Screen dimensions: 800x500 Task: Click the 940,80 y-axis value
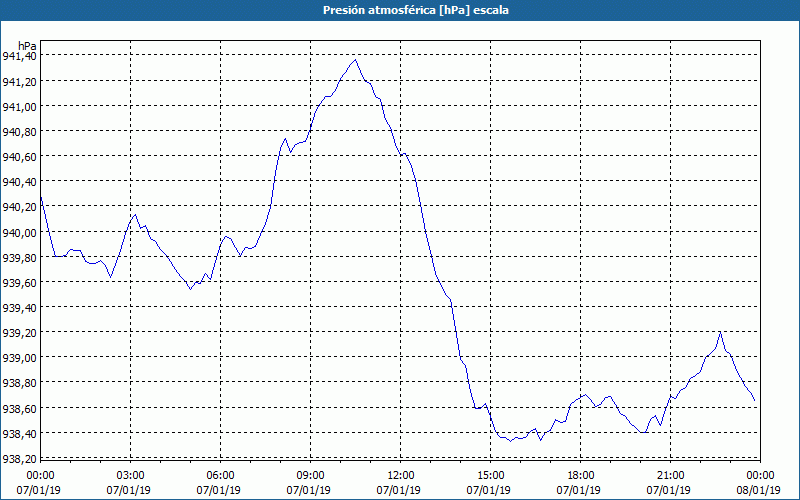[19, 131]
